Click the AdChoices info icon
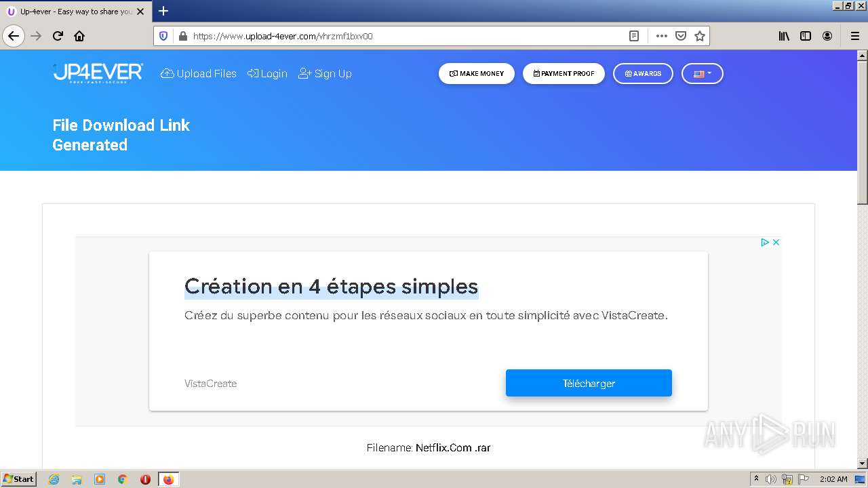This screenshot has height=488, width=868. (x=764, y=242)
